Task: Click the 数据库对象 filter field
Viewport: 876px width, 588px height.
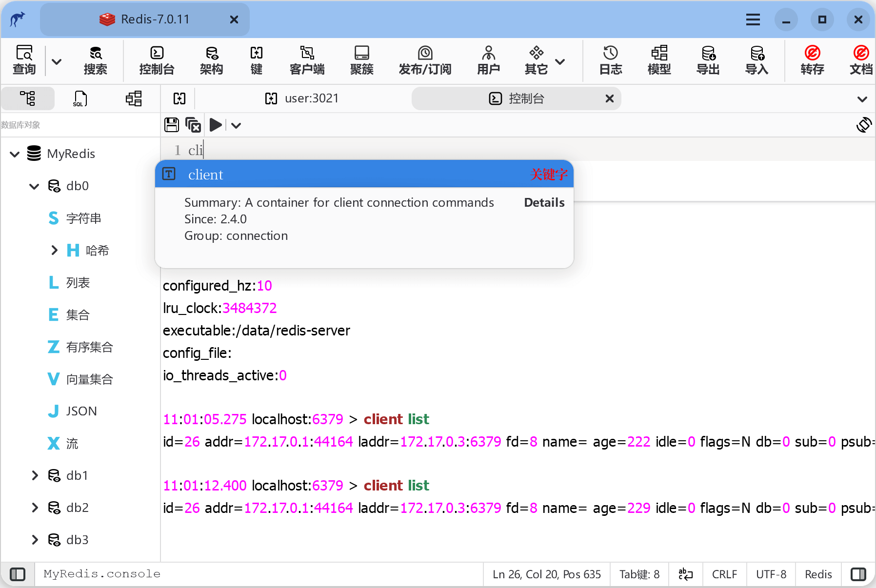Action: [x=80, y=125]
